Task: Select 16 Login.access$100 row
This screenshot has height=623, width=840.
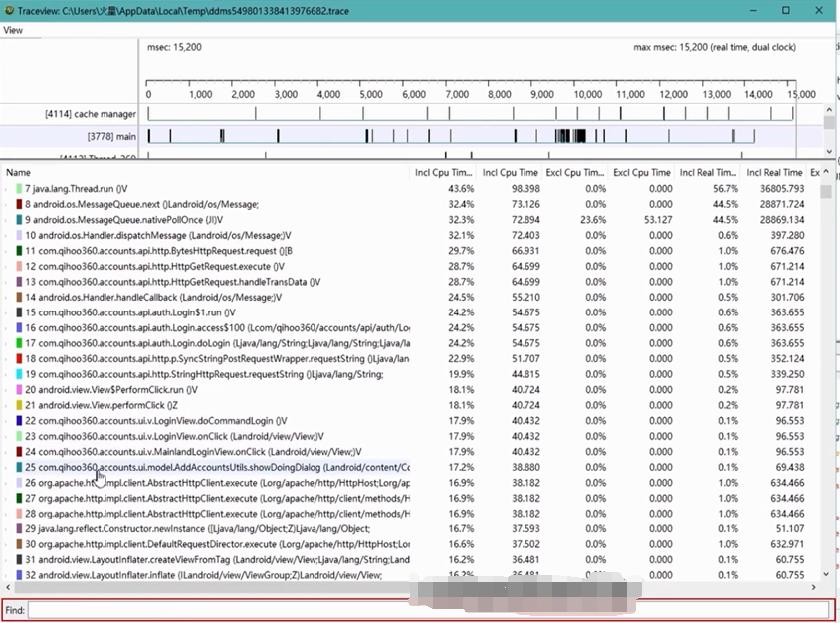Action: [x=410, y=327]
